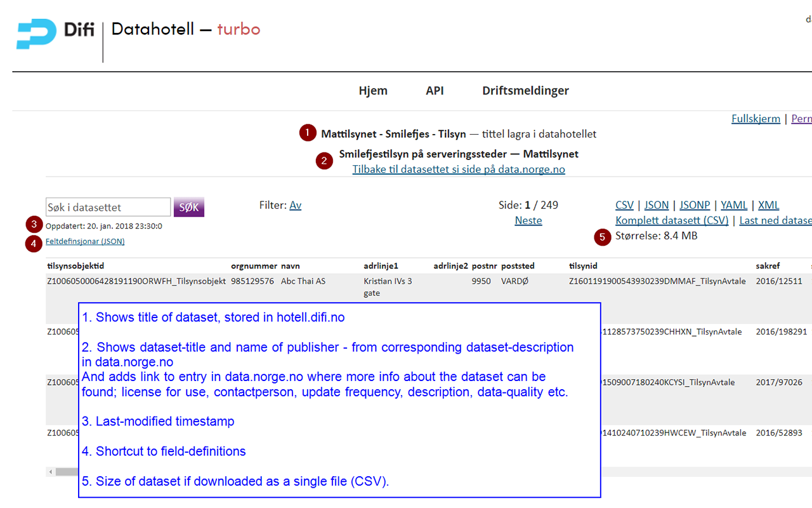Focus the Søk i datasettet field
812x508 pixels.
pyautogui.click(x=108, y=207)
